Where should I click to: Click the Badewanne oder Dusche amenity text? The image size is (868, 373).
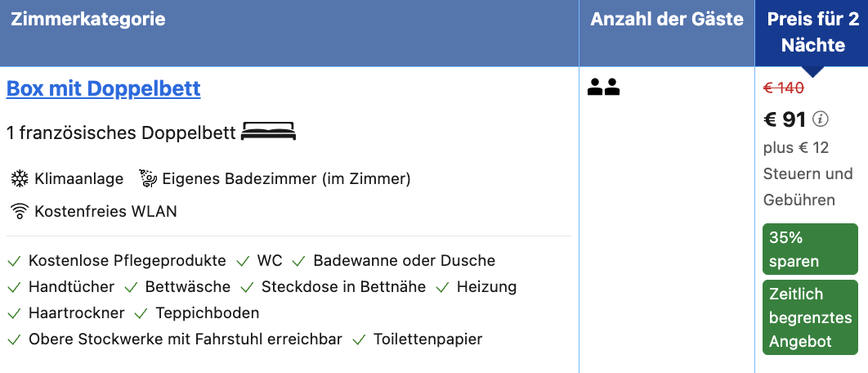coord(404,260)
